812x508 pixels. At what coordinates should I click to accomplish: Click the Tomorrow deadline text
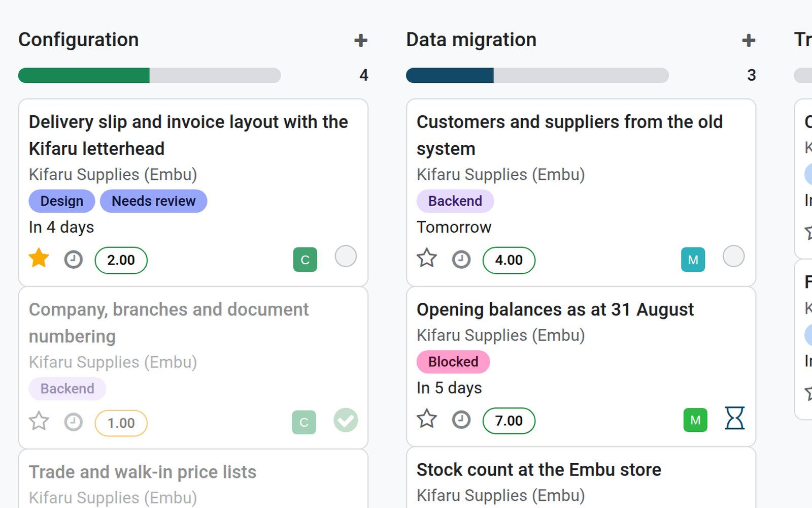click(x=454, y=227)
